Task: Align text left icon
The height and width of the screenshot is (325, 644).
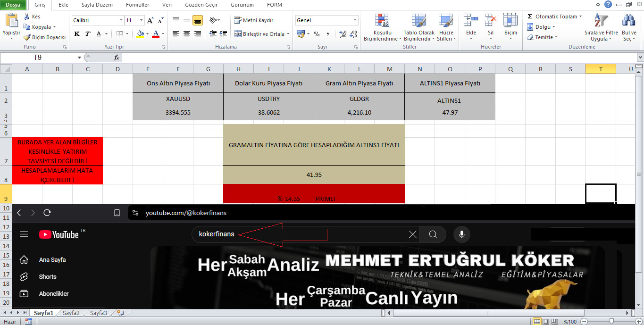Action: 176,34
